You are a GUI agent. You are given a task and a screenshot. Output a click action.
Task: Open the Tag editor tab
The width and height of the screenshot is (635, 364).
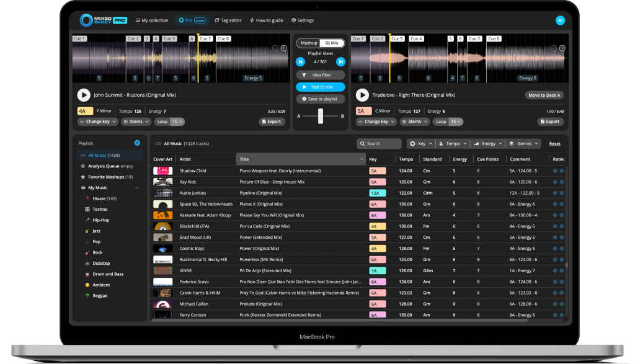[x=228, y=20]
